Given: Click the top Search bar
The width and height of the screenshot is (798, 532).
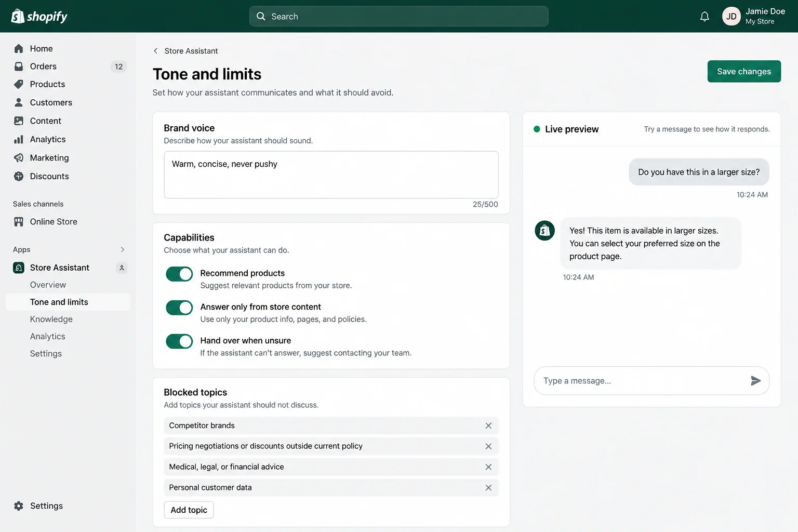Looking at the screenshot, I should coord(398,16).
